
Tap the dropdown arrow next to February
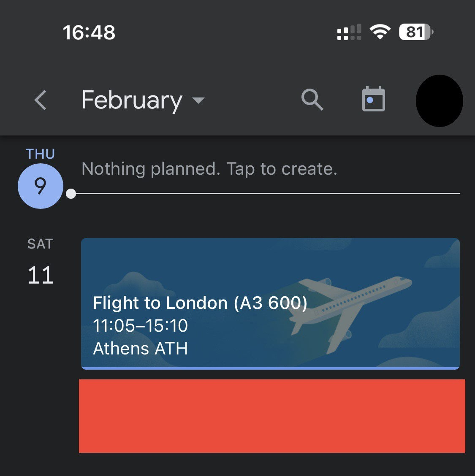[x=198, y=101]
